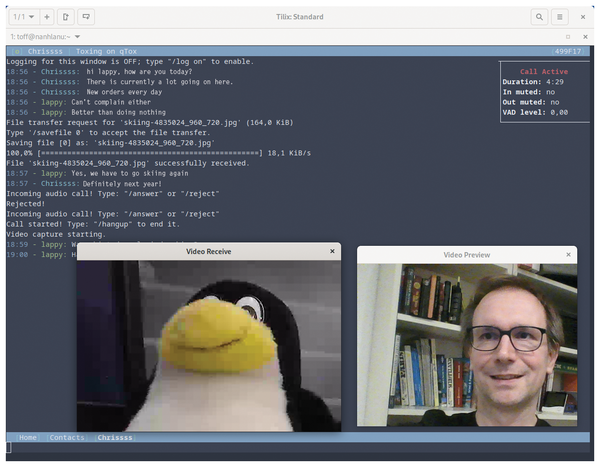Open the Tilix search icon
Viewport: 600px width, 467px height.
click(x=539, y=17)
